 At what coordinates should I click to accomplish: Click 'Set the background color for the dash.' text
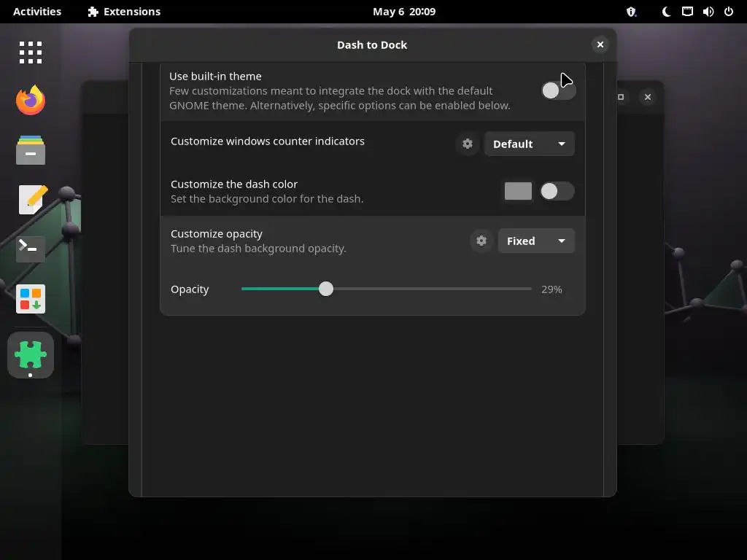click(267, 199)
